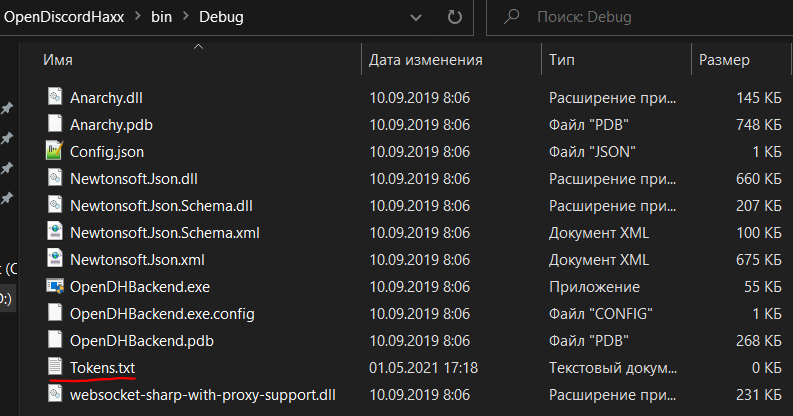Viewport: 793px width, 416px height.
Task: Click the websocket-sharp-with-proxy-support.dll file icon
Action: point(54,395)
